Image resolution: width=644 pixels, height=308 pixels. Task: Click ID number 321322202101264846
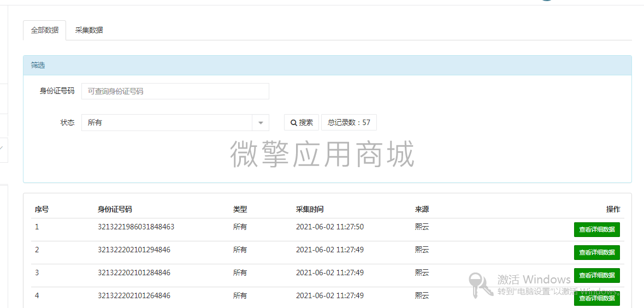(x=134, y=295)
